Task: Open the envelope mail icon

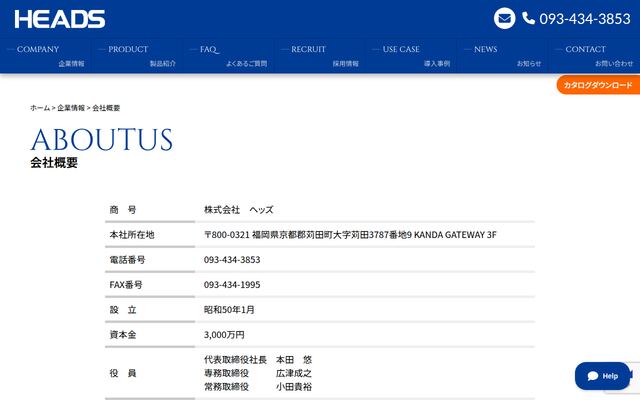Action: coord(504,19)
